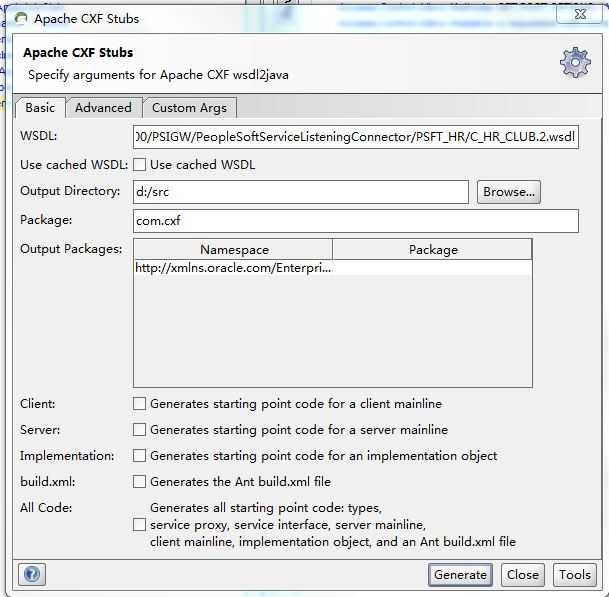Switch to the Basic tab
The height and width of the screenshot is (597, 609).
tap(40, 108)
